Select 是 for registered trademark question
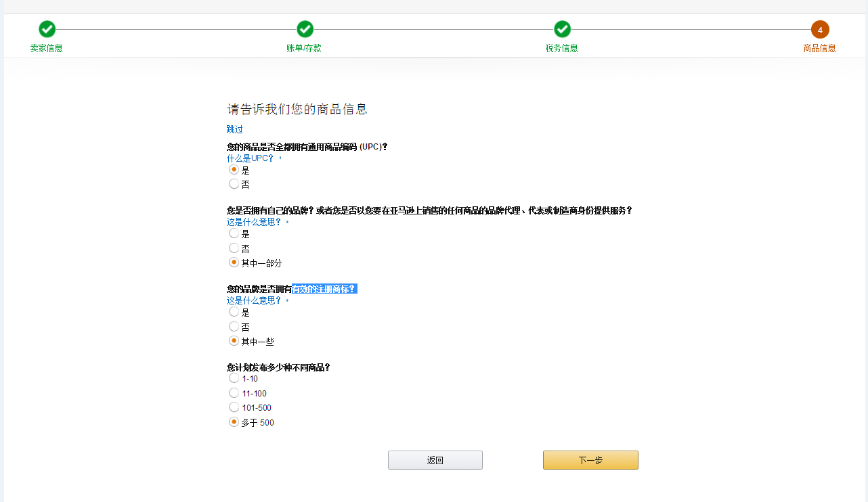The width and height of the screenshot is (868, 502). [x=234, y=311]
